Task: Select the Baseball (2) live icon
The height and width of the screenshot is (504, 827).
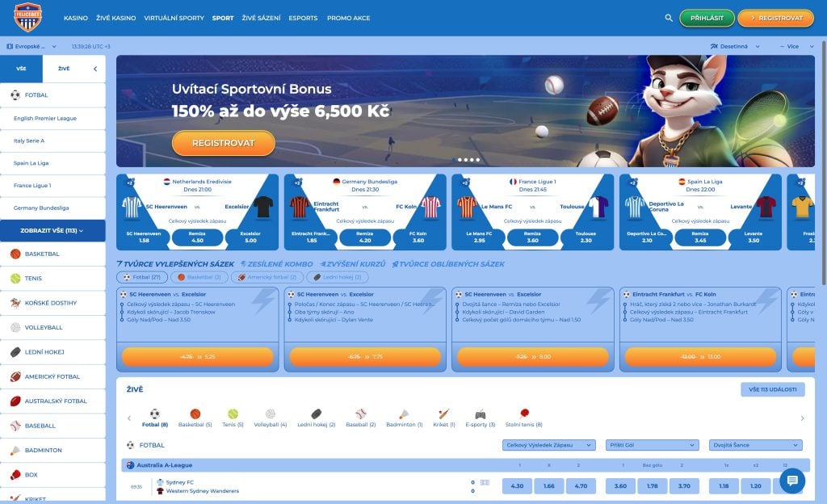Action: tap(361, 414)
